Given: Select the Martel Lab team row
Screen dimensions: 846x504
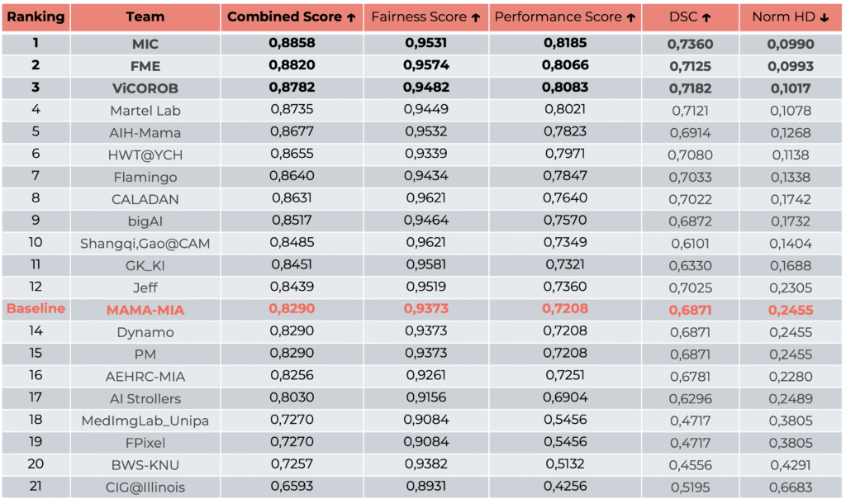Looking at the screenshot, I should click(145, 111).
